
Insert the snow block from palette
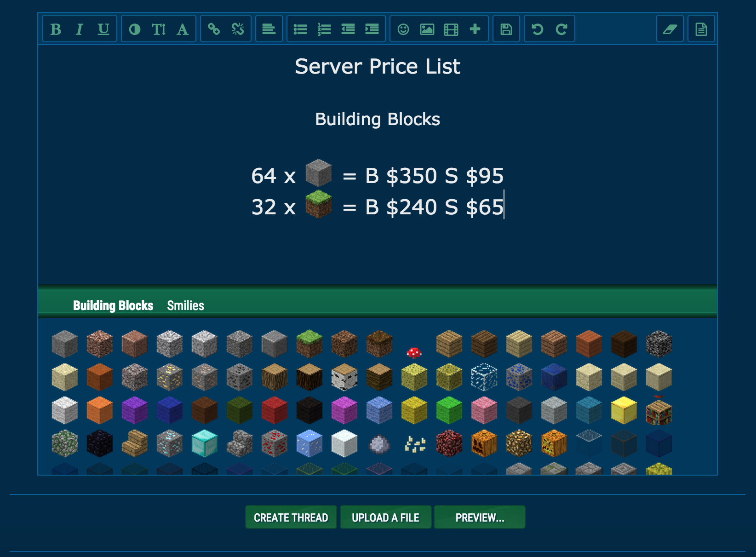(344, 443)
